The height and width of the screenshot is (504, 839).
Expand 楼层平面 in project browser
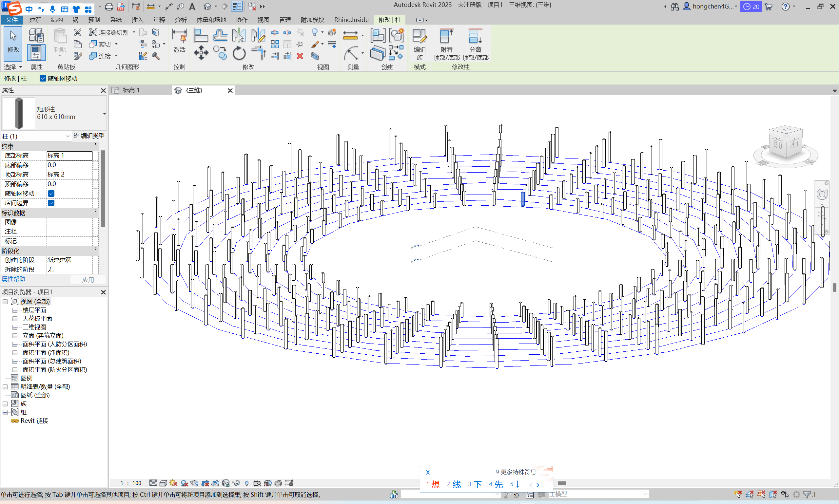[15, 310]
